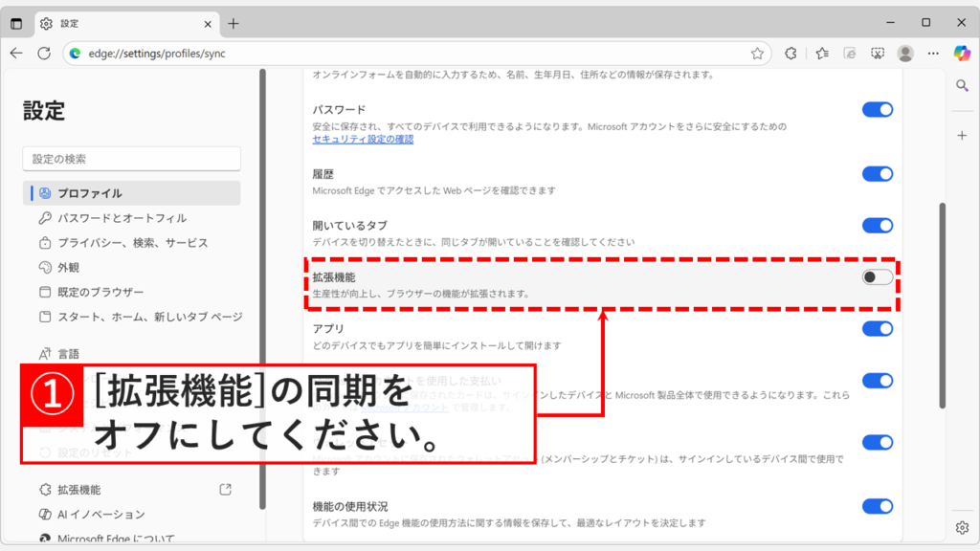This screenshot has height=551, width=980.
Task: Reload the settings page
Action: (43, 55)
